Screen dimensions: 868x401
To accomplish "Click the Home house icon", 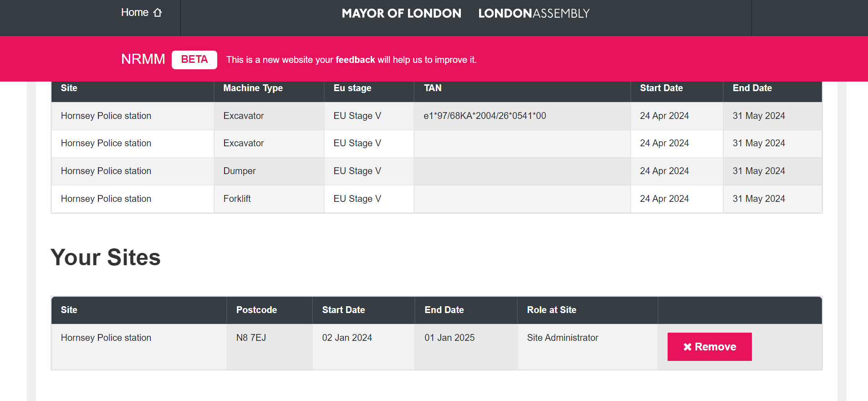I will (x=158, y=13).
